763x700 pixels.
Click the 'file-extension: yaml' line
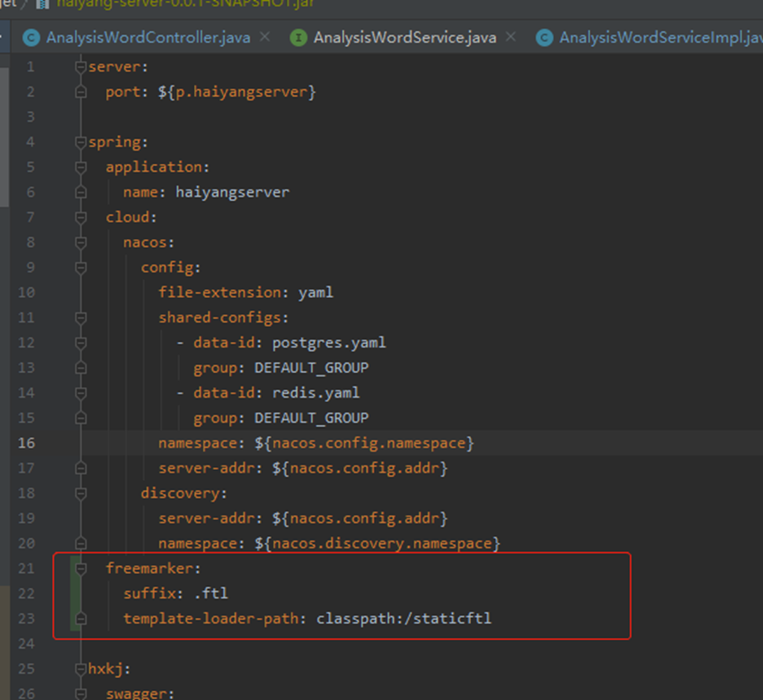coord(246,293)
